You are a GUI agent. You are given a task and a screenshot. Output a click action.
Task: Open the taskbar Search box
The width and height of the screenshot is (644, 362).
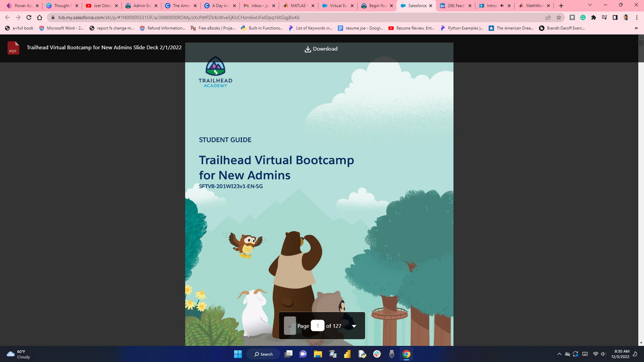pos(263,354)
